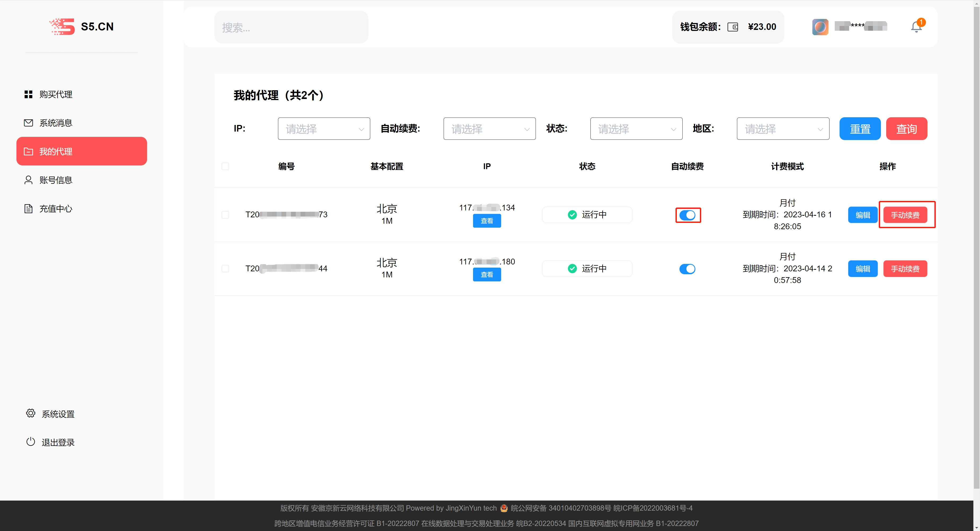Click the notification bell icon

tap(916, 27)
